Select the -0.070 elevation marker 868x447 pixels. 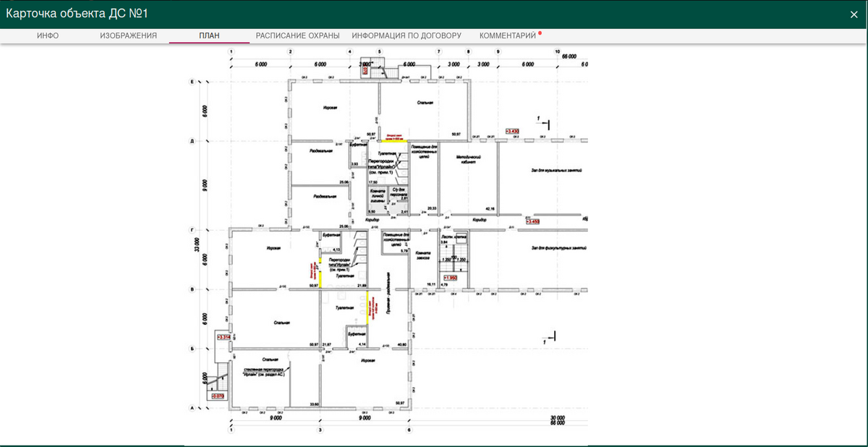coord(217,396)
